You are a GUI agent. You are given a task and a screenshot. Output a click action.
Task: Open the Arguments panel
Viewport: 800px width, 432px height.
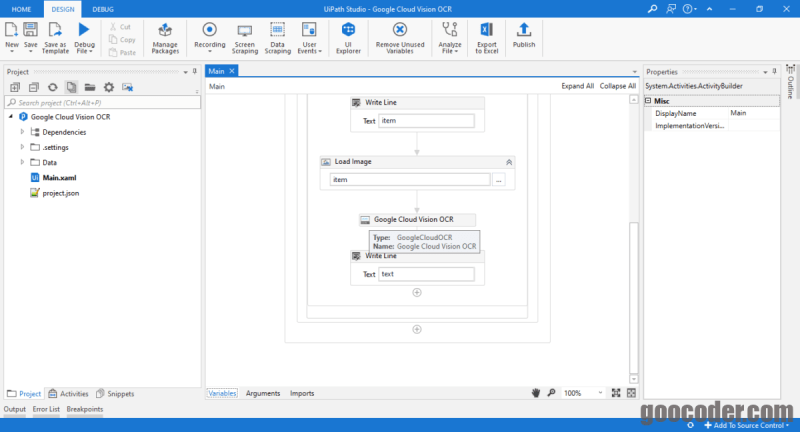click(263, 394)
